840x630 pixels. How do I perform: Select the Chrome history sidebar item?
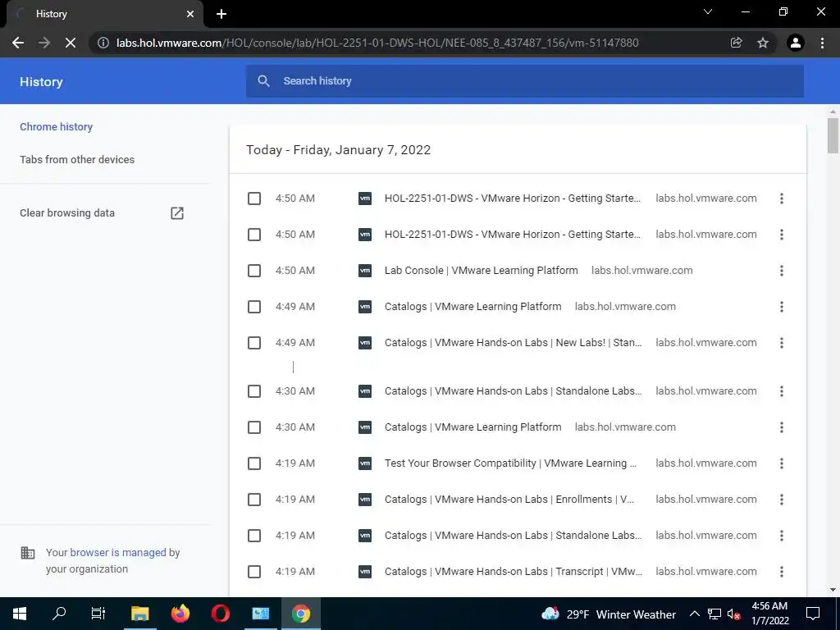point(57,127)
